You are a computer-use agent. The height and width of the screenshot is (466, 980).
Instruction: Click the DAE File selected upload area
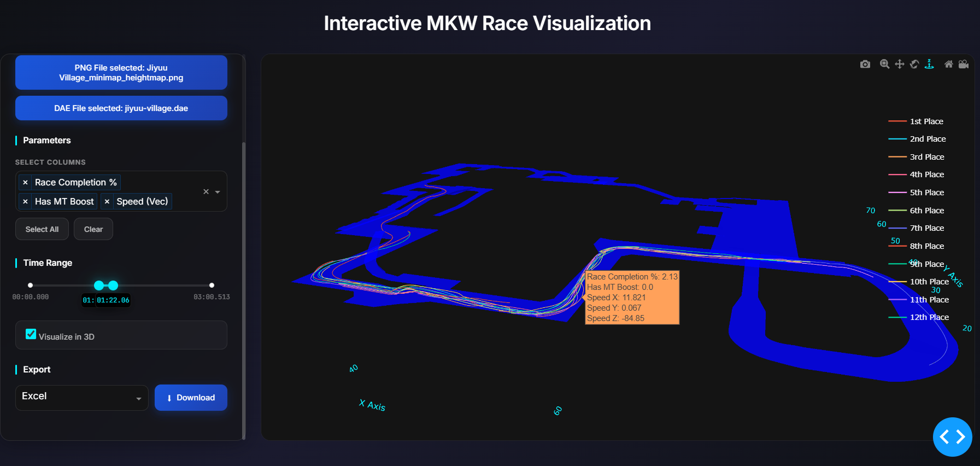(121, 108)
